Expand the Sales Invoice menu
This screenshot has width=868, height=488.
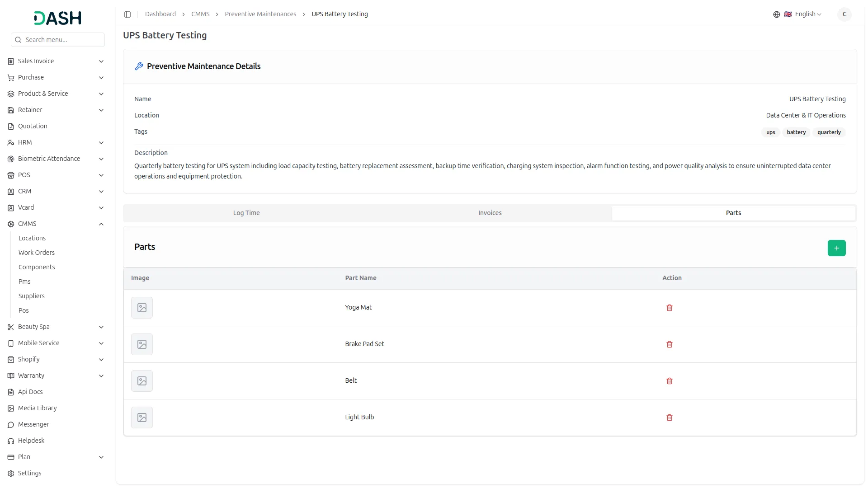tap(101, 61)
